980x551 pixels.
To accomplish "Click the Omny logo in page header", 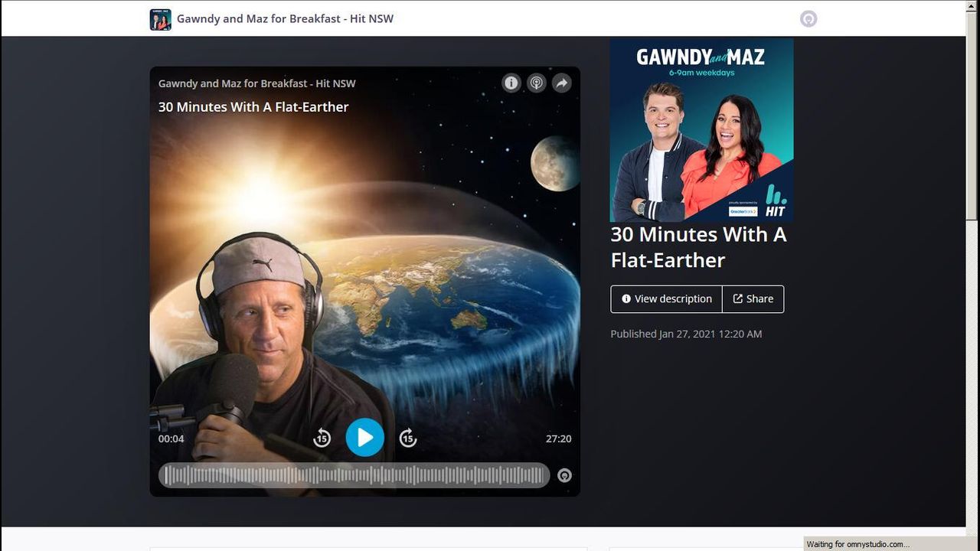I will (x=808, y=19).
